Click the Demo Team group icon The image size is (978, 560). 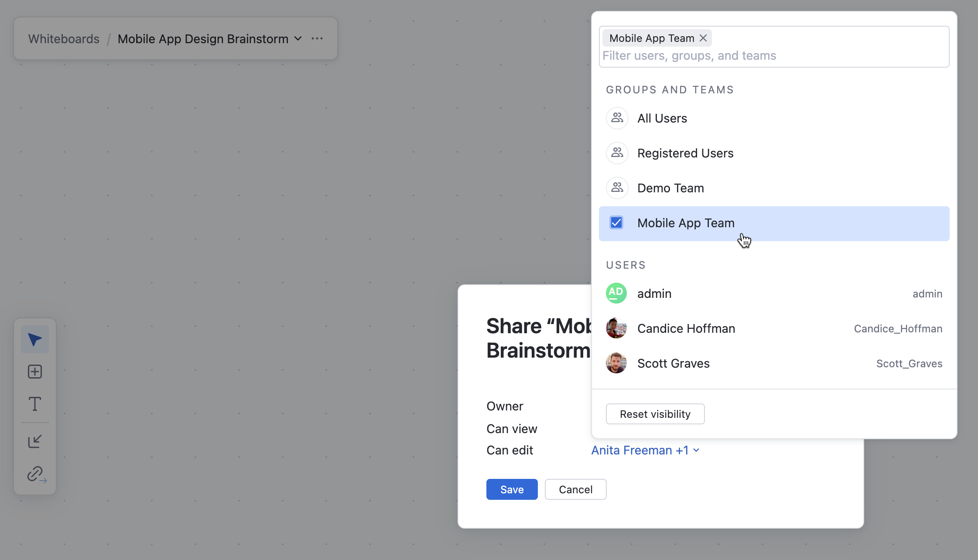(617, 188)
